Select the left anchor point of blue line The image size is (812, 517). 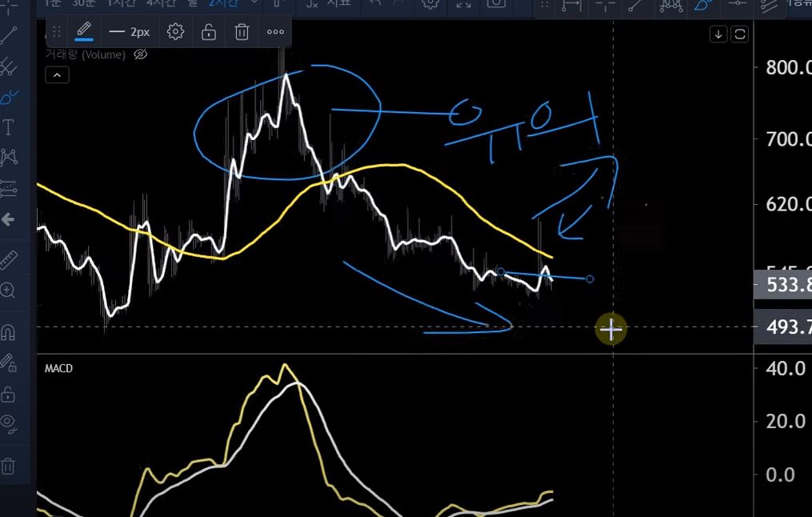point(501,271)
